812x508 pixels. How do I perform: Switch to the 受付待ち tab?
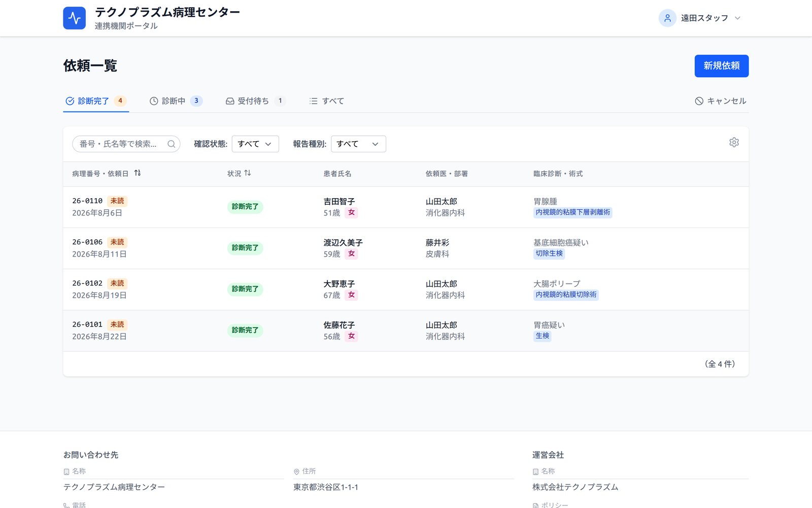(256, 101)
